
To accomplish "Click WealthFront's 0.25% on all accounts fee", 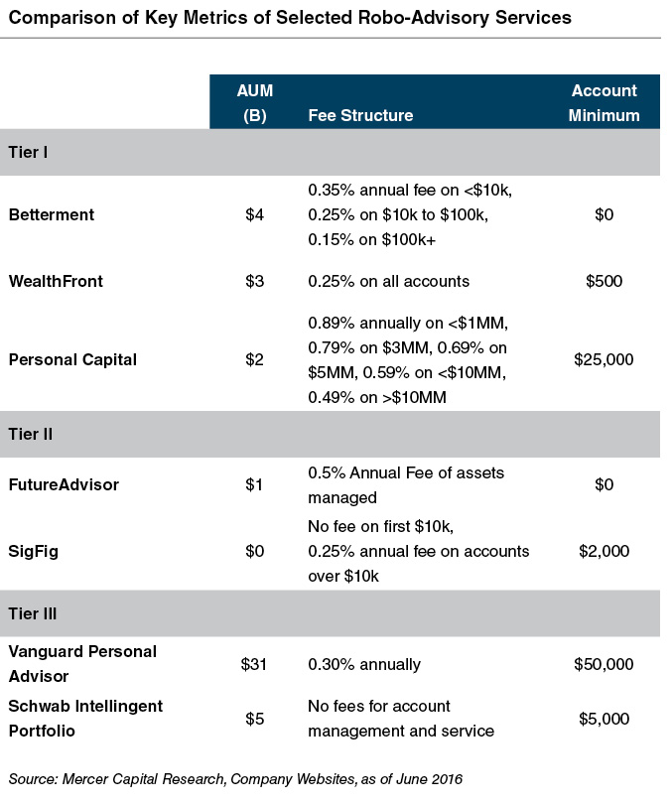I will (388, 281).
